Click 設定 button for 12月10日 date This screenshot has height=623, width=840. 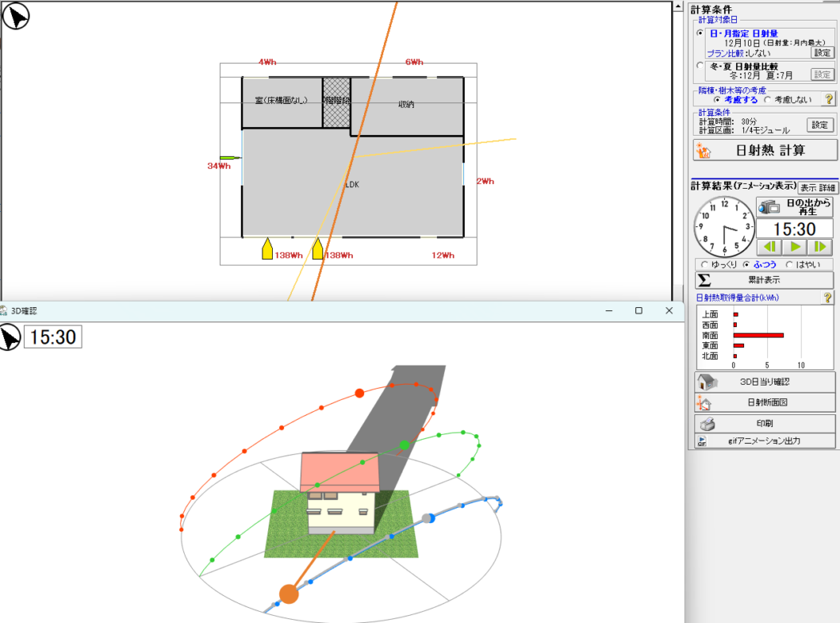click(822, 53)
